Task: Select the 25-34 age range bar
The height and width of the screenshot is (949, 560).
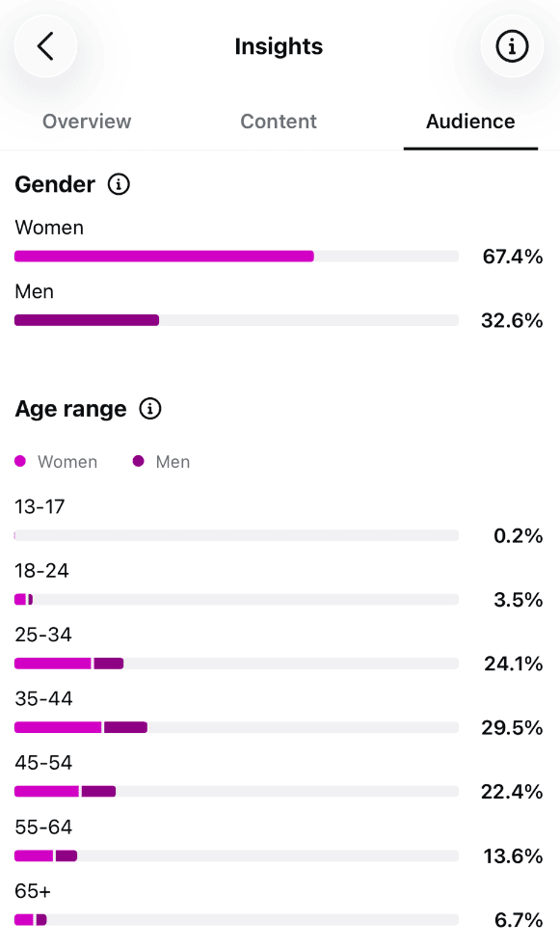Action: click(236, 664)
